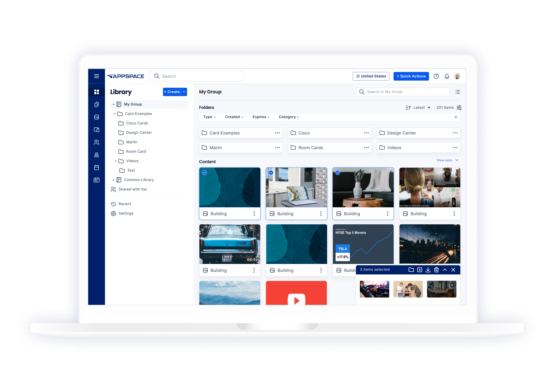This screenshot has width=554, height=392.
Task: Open the Created filter dropdown
Action: tap(234, 117)
